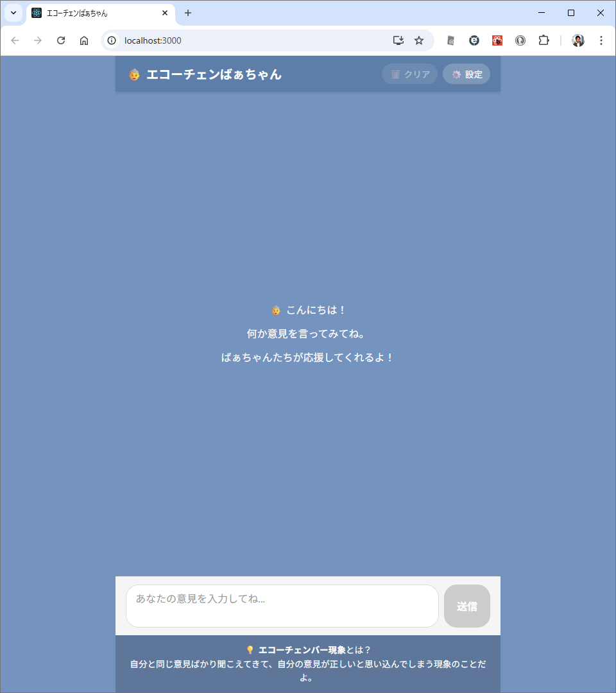Go to the browser home page

[x=84, y=40]
